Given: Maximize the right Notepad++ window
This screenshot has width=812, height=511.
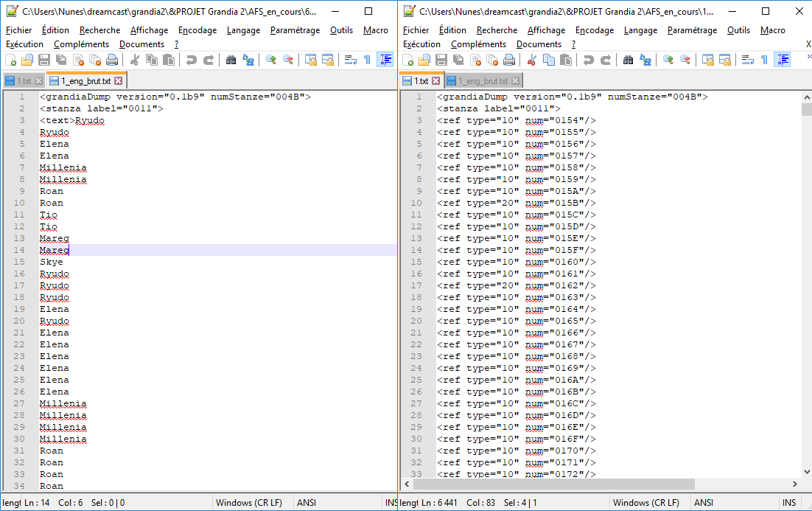Looking at the screenshot, I should point(766,11).
